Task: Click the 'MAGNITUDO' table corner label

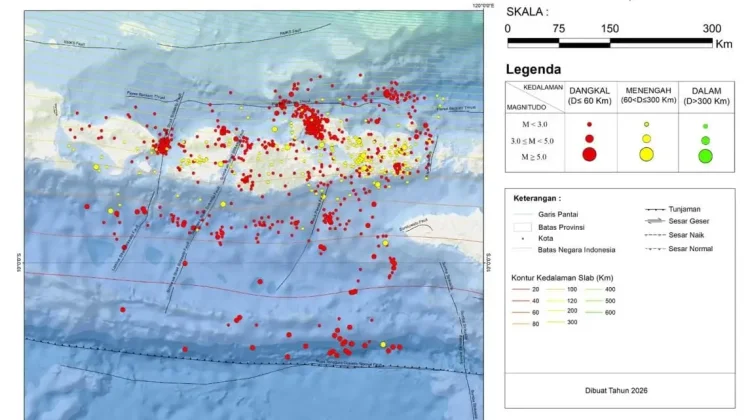Action: point(526,107)
